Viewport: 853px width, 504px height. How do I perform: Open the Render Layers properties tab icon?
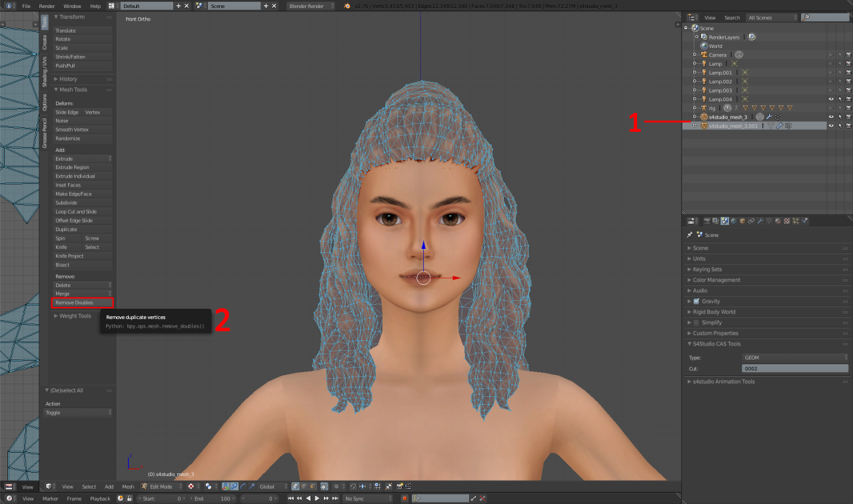pos(716,221)
